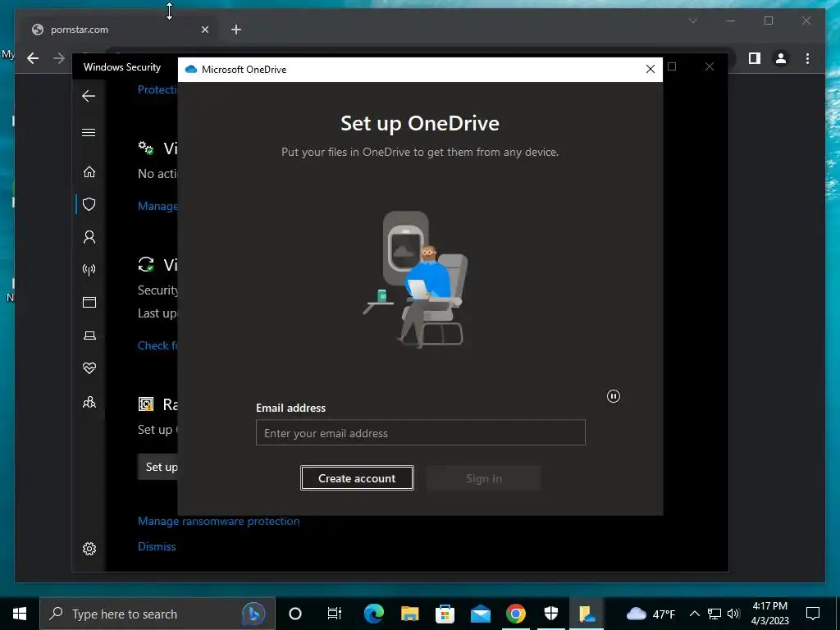This screenshot has height=630, width=840.
Task: Open volume control tray icon
Action: tap(734, 614)
